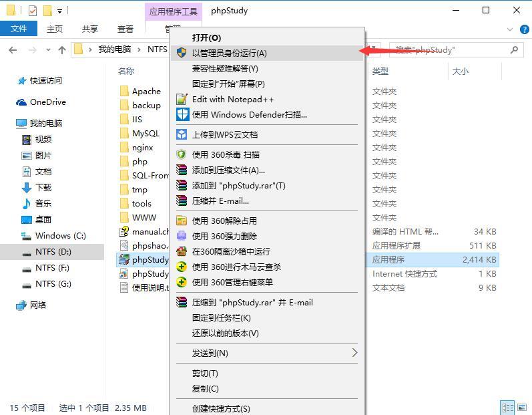The width and height of the screenshot is (532, 415).
Task: Expand the ribbon with the chevron
Action: coord(509,29)
